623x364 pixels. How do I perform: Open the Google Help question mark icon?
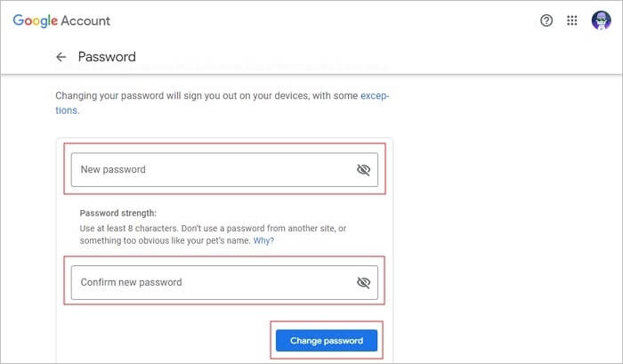tap(546, 20)
